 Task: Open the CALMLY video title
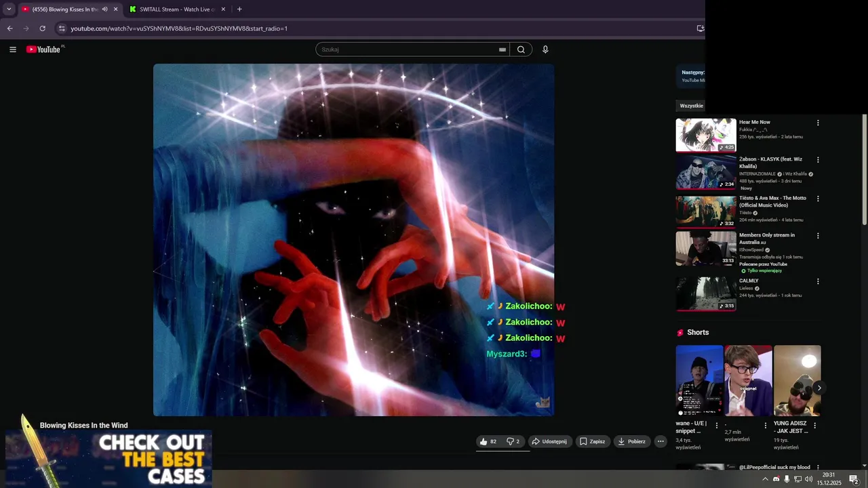749,281
